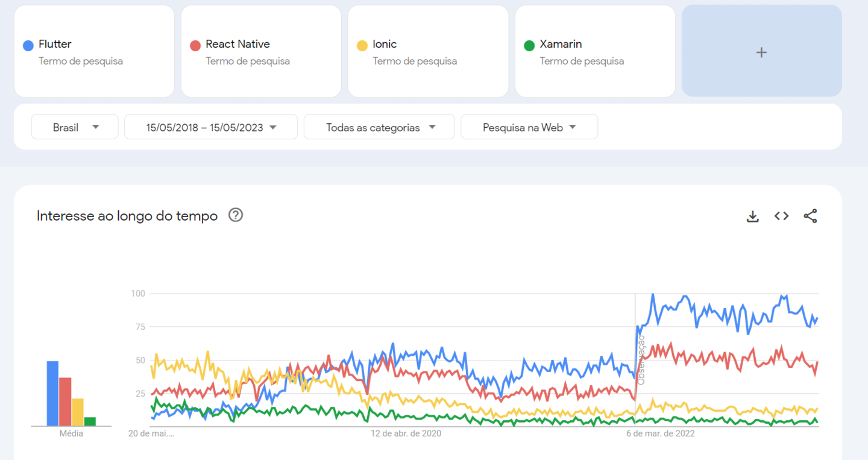Select the Xamarin search term card
868x460 pixels.
595,51
